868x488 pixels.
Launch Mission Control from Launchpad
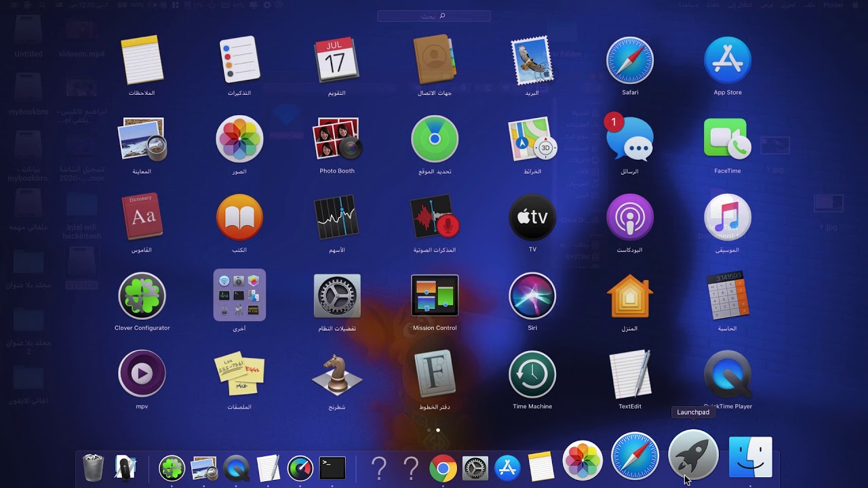tap(435, 296)
